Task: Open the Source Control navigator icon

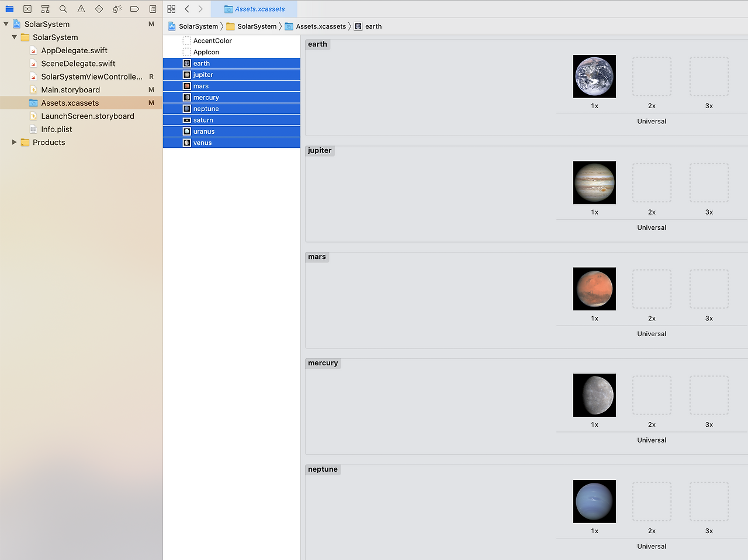Action: coord(27,9)
